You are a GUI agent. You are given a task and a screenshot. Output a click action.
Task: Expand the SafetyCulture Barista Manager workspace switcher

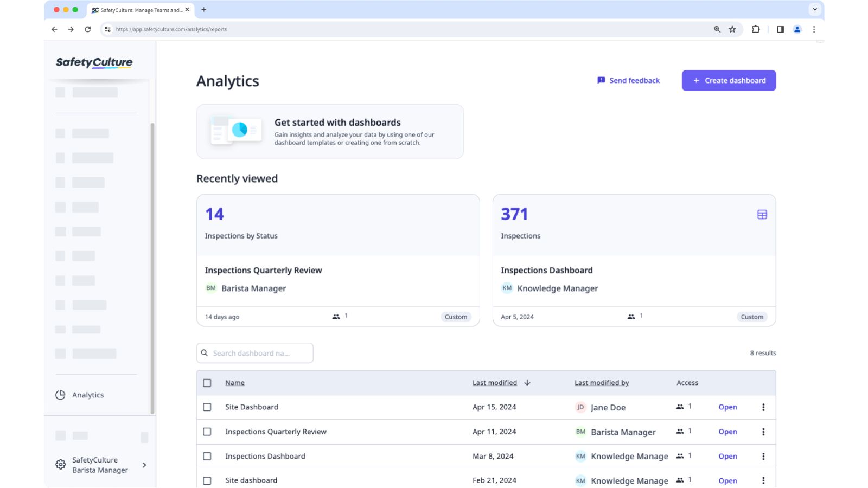pyautogui.click(x=144, y=465)
